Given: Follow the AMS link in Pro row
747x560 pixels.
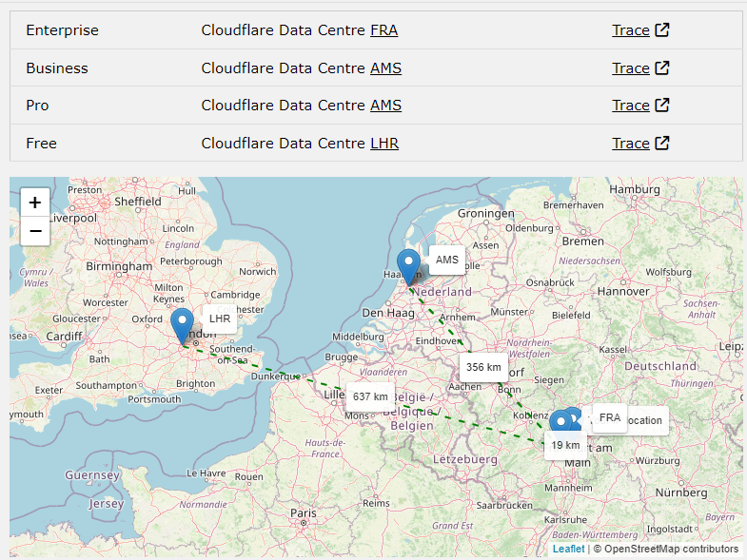Looking at the screenshot, I should tap(386, 106).
